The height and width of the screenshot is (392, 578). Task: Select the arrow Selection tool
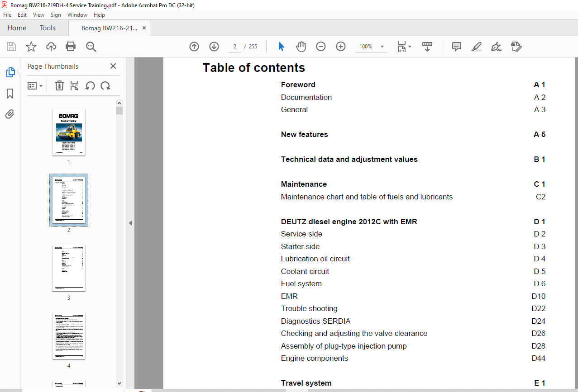281,47
